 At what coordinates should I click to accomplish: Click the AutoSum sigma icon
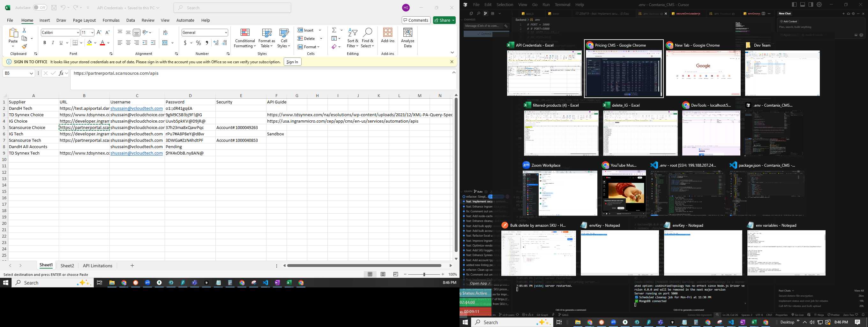[x=334, y=30]
